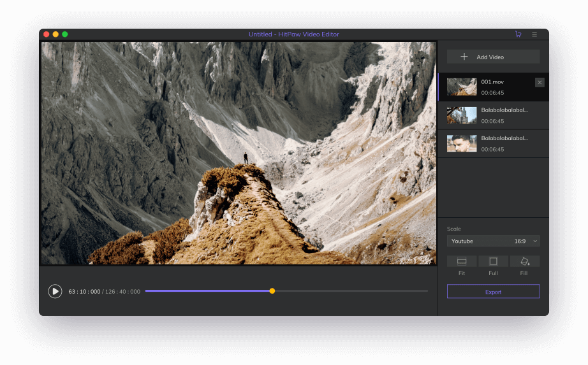Select the city buildings video thumbnail

tap(462, 115)
